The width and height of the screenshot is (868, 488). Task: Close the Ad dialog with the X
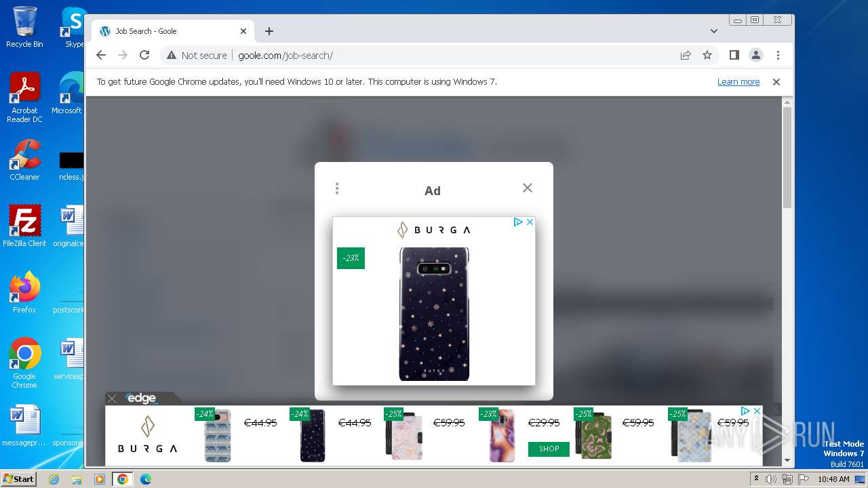[x=528, y=188]
